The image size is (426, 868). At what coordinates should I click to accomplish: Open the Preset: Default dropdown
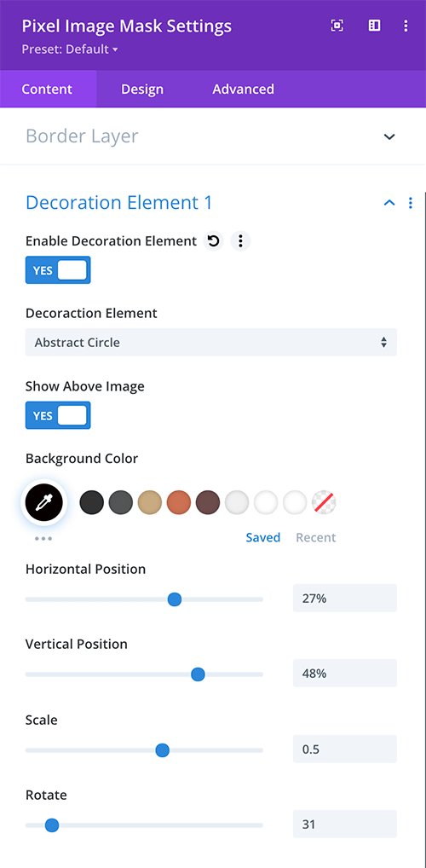70,49
